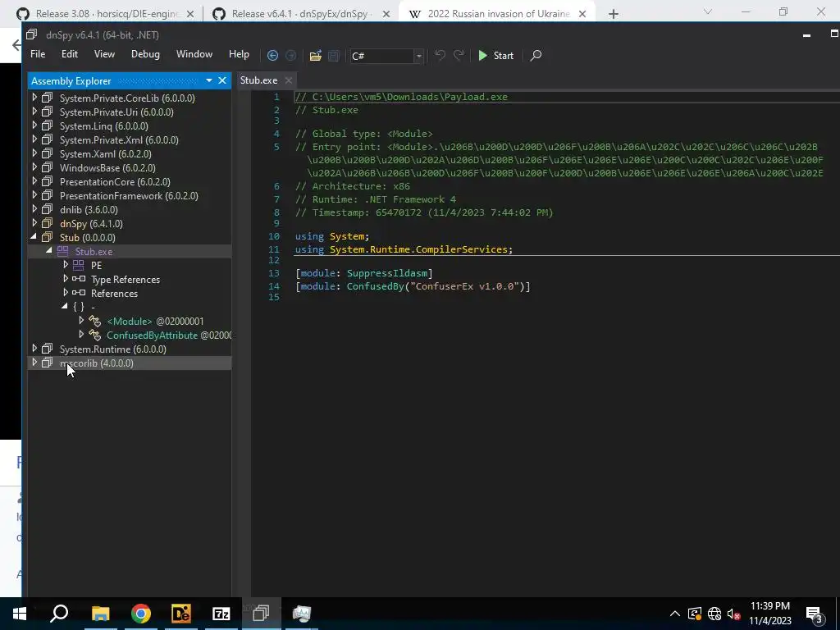Expand System.Private.Xml assembly node
This screenshot has height=630, width=840.
coord(34,139)
